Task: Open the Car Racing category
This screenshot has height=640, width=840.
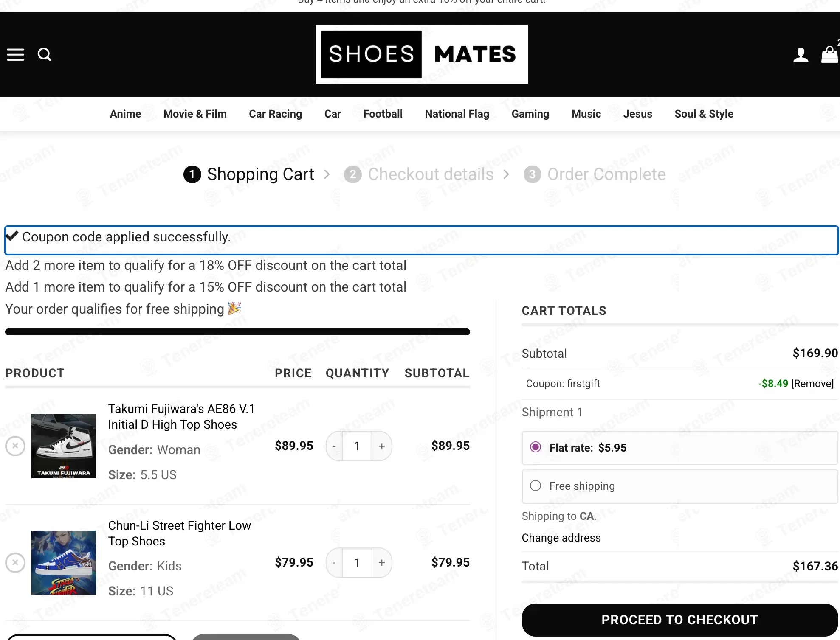Action: 275,114
